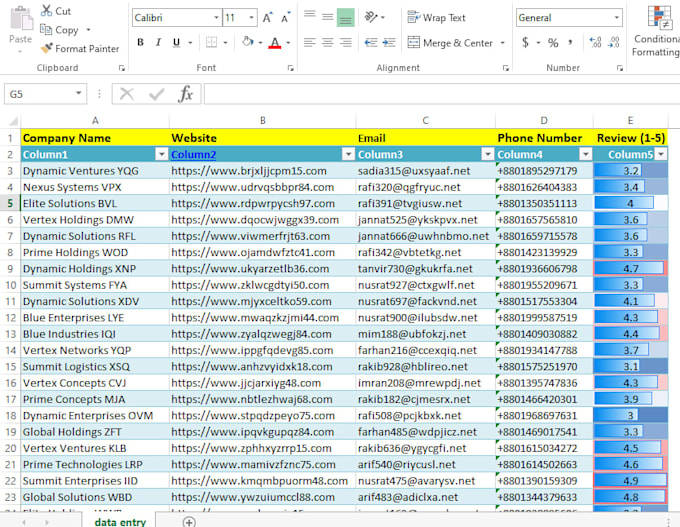This screenshot has height=527, width=680.
Task: Select website https://www.zphhxyzrrp15.com
Action: 262,448
